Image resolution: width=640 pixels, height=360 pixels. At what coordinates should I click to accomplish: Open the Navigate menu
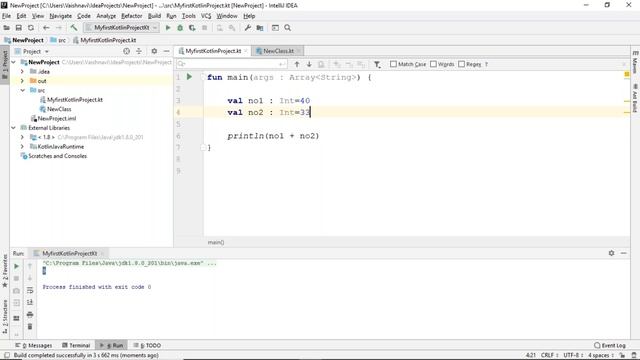60,16
